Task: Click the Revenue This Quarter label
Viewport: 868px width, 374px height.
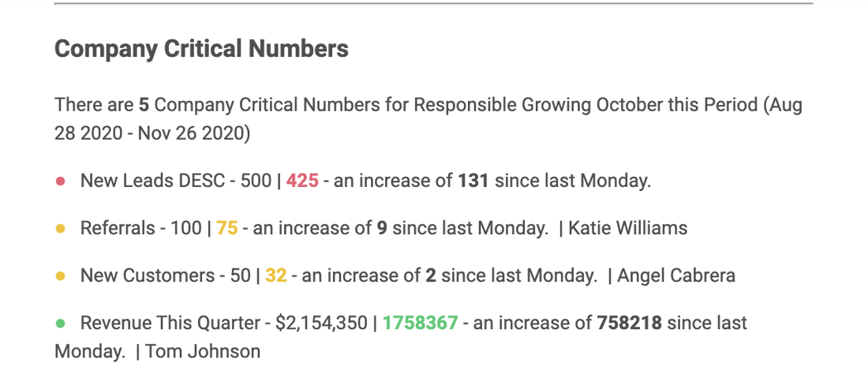Action: [170, 323]
